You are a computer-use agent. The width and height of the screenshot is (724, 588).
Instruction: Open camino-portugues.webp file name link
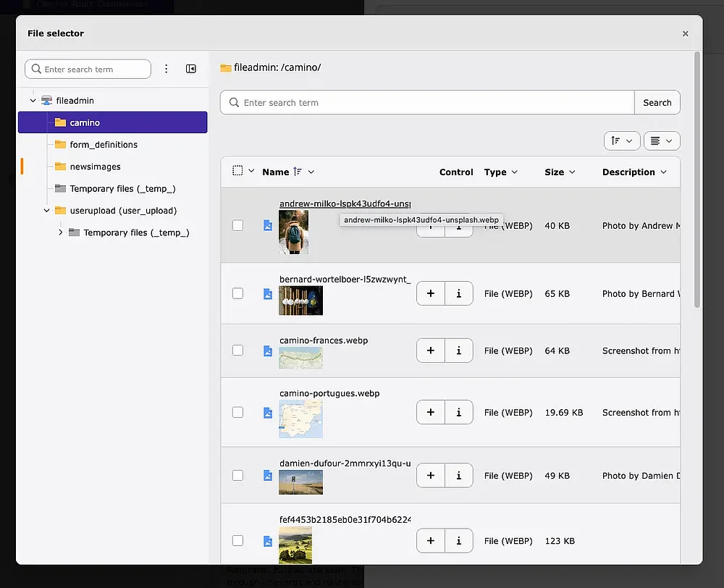[329, 393]
